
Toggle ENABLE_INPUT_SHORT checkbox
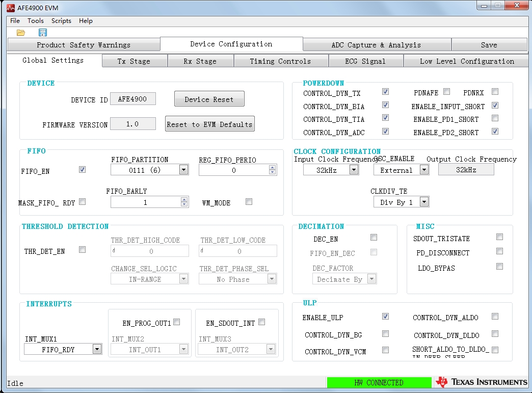[x=495, y=105]
